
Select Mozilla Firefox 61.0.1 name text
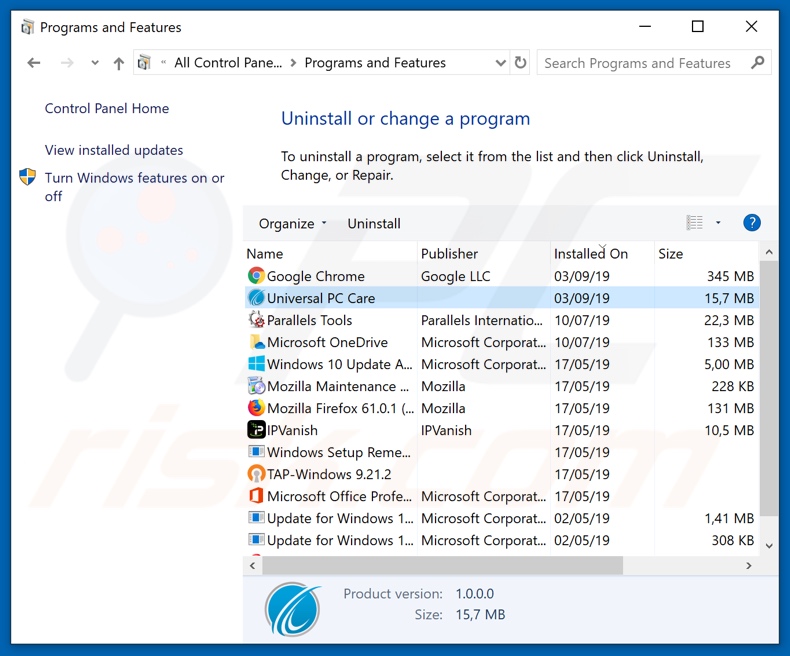click(x=341, y=408)
